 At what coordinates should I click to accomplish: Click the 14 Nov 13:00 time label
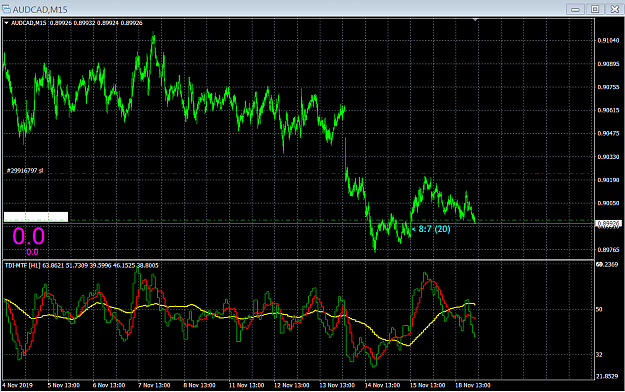coord(382,385)
